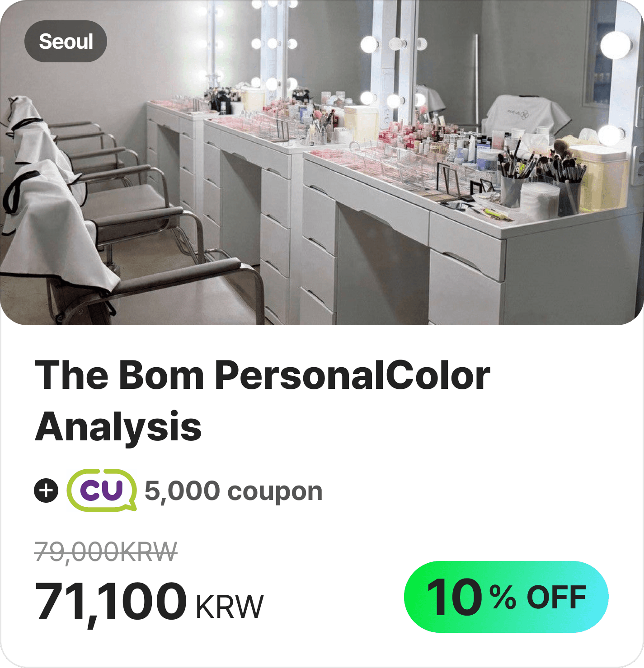
Task: Click the CU convenience store logo
Action: [x=102, y=490]
